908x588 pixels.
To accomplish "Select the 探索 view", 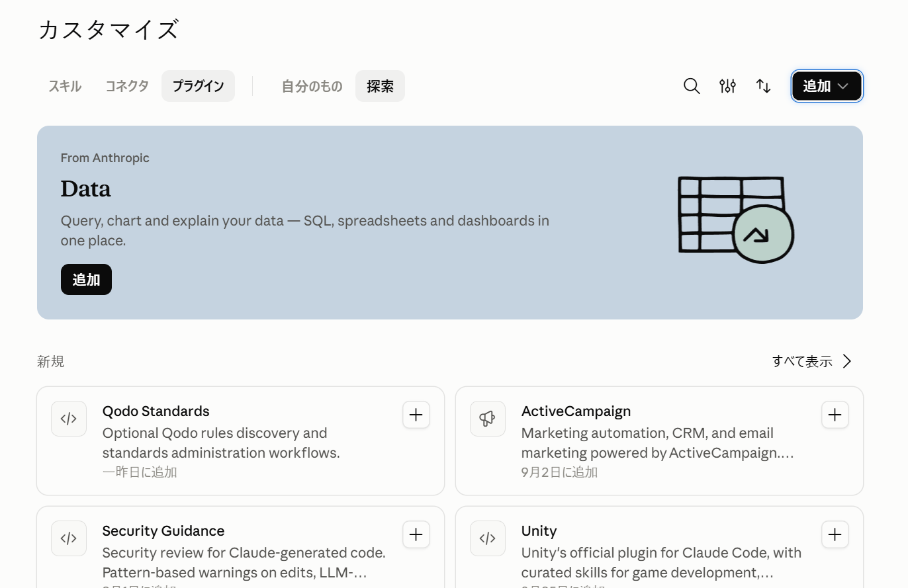I will [380, 86].
